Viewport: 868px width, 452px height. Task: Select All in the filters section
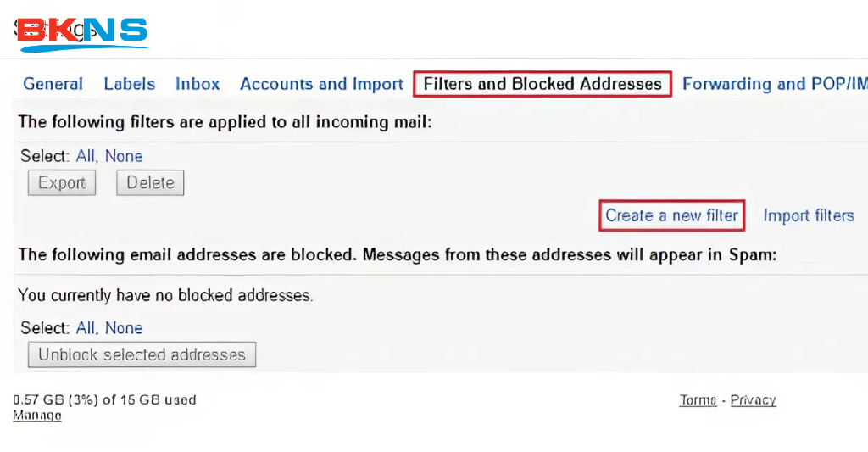tap(86, 156)
